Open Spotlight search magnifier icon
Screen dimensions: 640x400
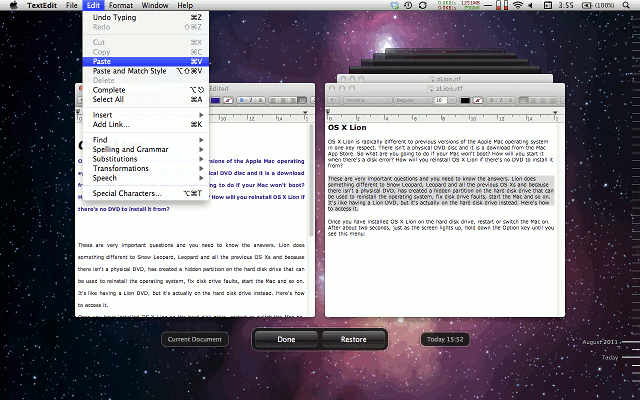pyautogui.click(x=626, y=5)
